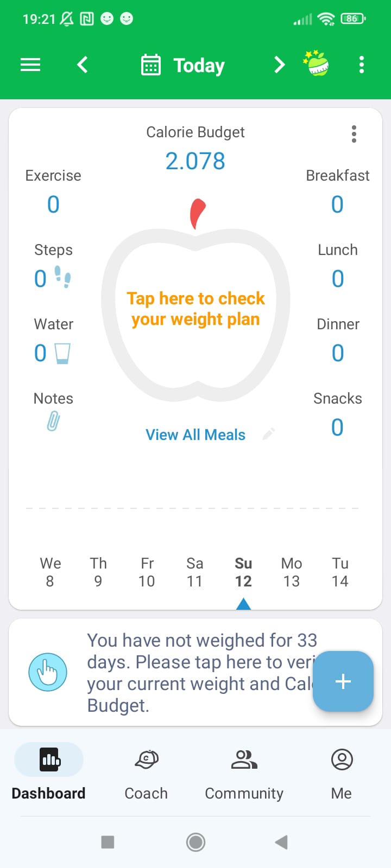Open notes via the paperclip icon
The width and height of the screenshot is (391, 868).
(x=53, y=421)
